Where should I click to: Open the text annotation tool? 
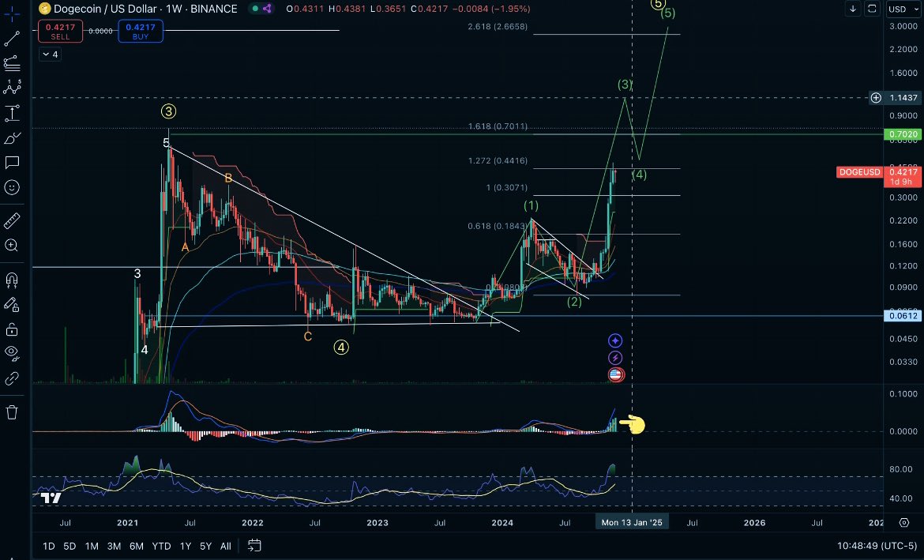(12, 163)
